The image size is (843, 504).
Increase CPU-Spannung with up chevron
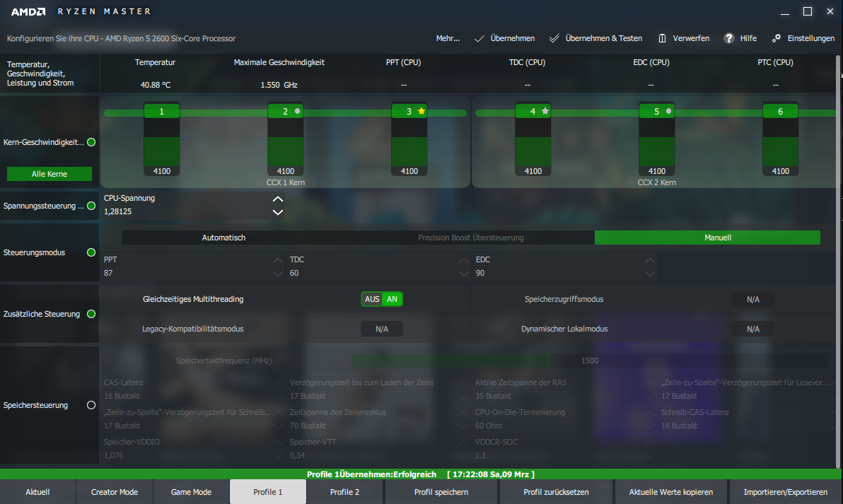coord(278,199)
